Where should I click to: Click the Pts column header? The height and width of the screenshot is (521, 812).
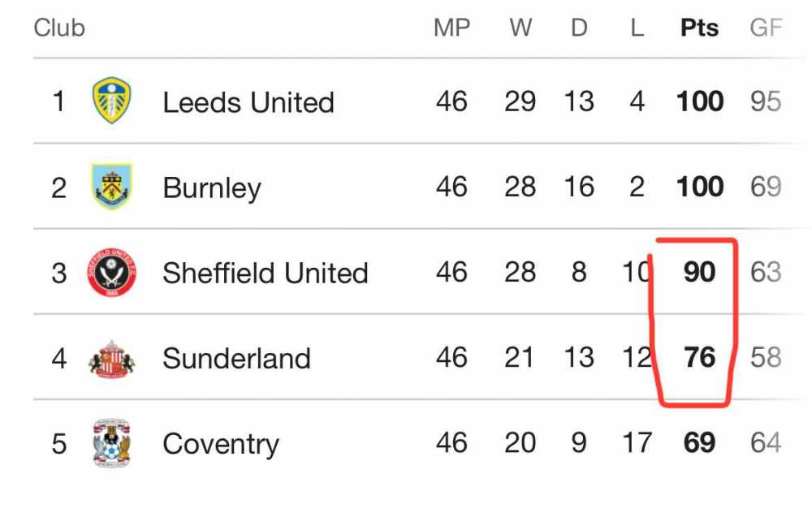(700, 28)
